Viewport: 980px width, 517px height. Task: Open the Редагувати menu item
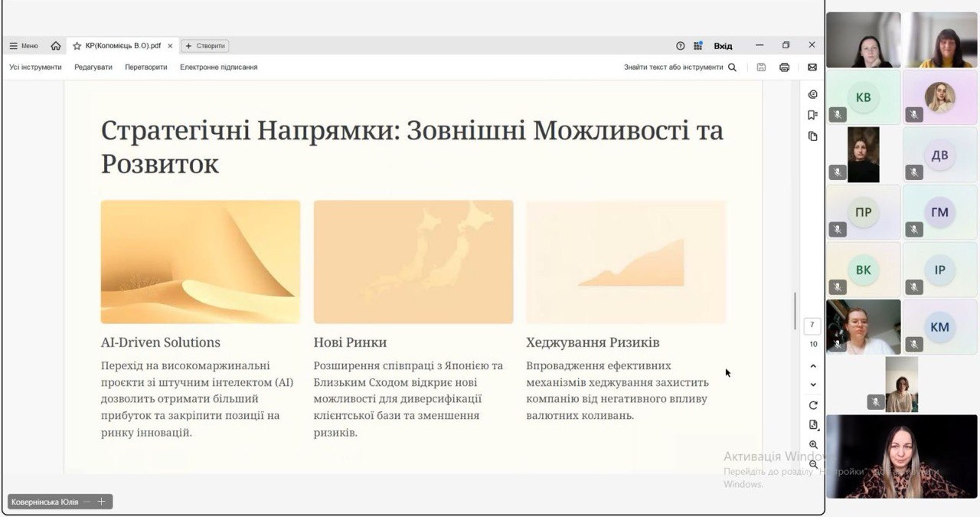pyautogui.click(x=93, y=67)
